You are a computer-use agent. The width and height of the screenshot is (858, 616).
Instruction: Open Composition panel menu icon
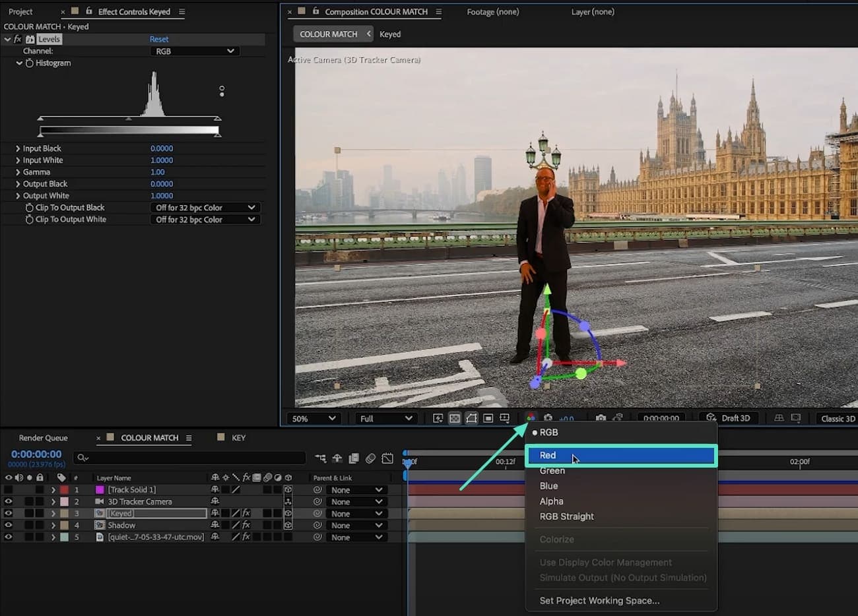coord(438,12)
